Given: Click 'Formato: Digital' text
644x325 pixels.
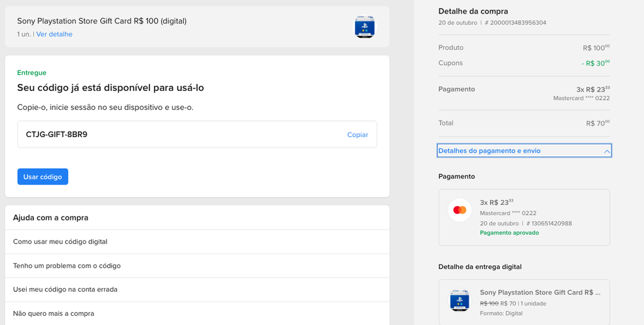Looking at the screenshot, I should pos(501,313).
